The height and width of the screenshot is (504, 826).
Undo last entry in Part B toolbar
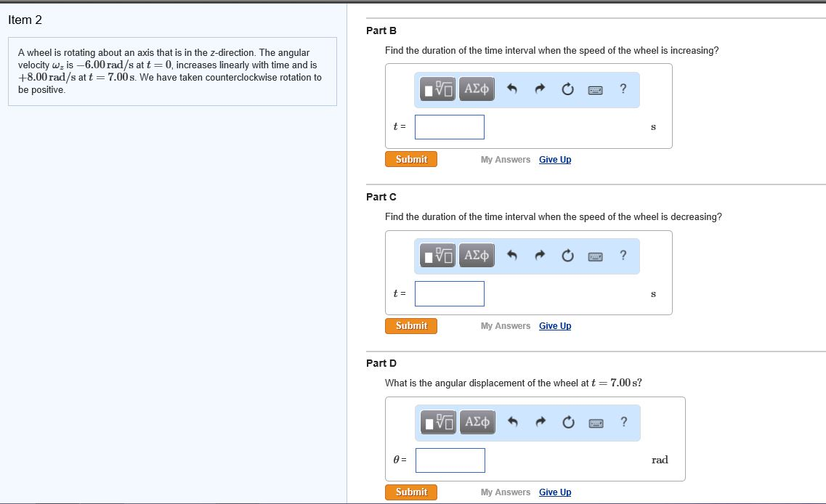tap(511, 89)
